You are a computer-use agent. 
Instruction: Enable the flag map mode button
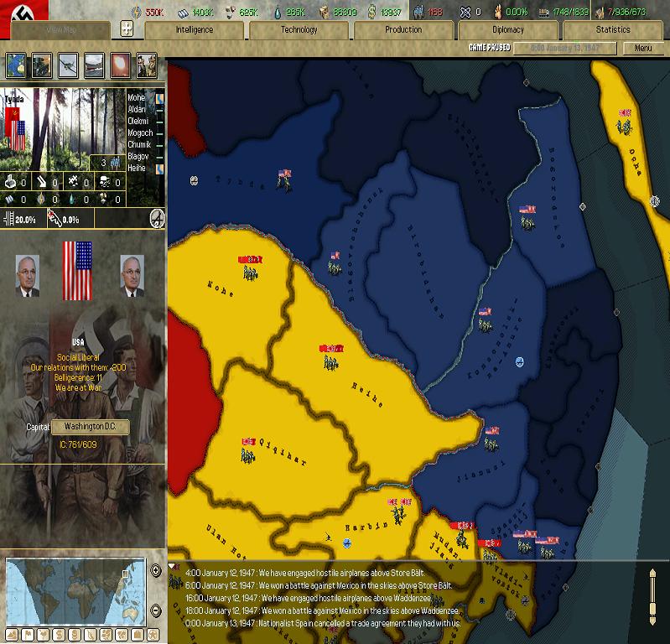click(28, 635)
